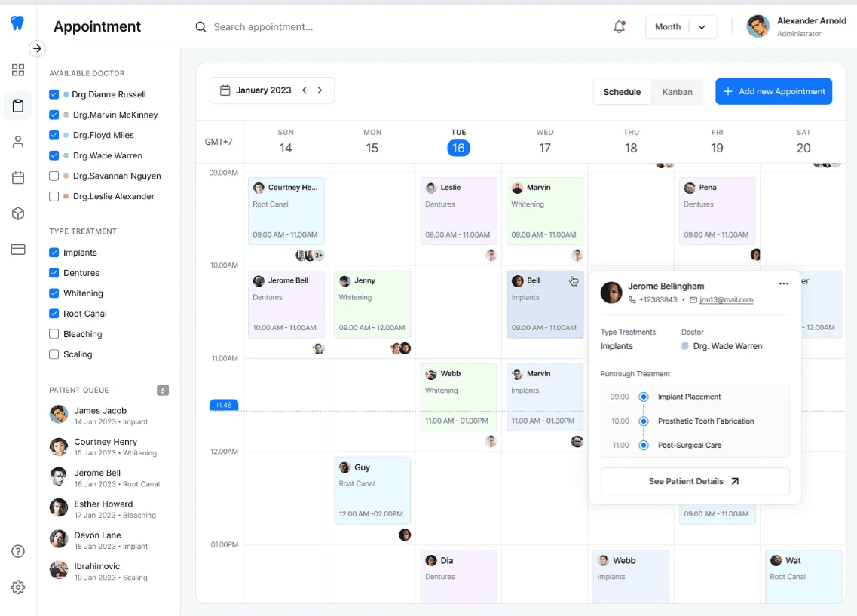Open the calendar icon in sidebar
Image resolution: width=857 pixels, height=616 pixels.
point(18,178)
